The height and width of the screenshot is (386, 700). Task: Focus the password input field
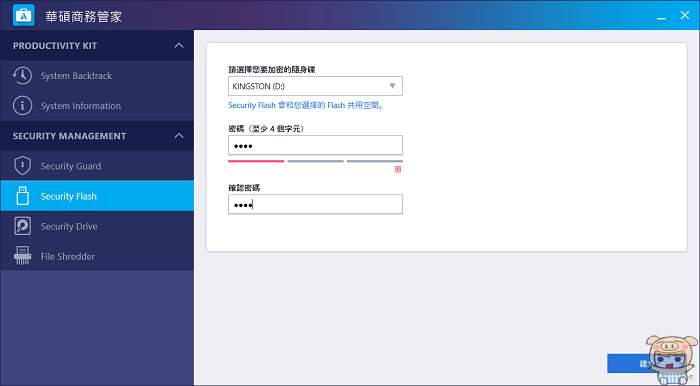[315, 145]
